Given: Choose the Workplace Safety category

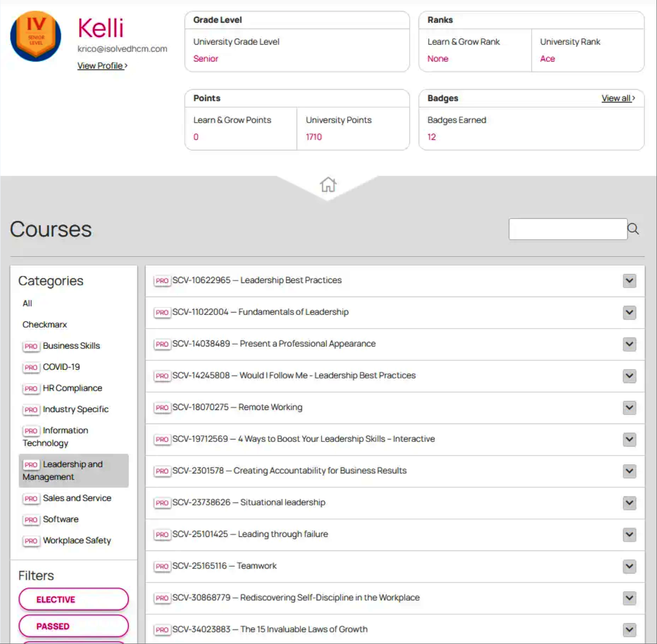Looking at the screenshot, I should 77,540.
